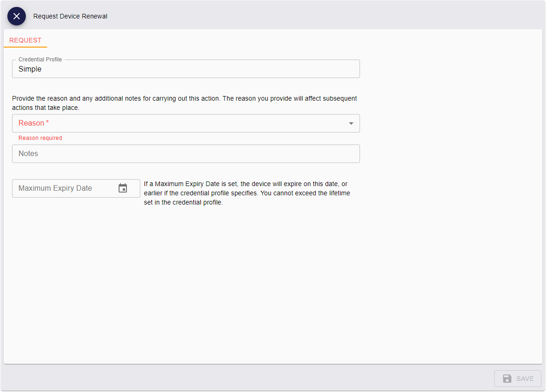Switch to the REQUEST tab
Viewport: 546px width, 392px height.
(x=25, y=40)
